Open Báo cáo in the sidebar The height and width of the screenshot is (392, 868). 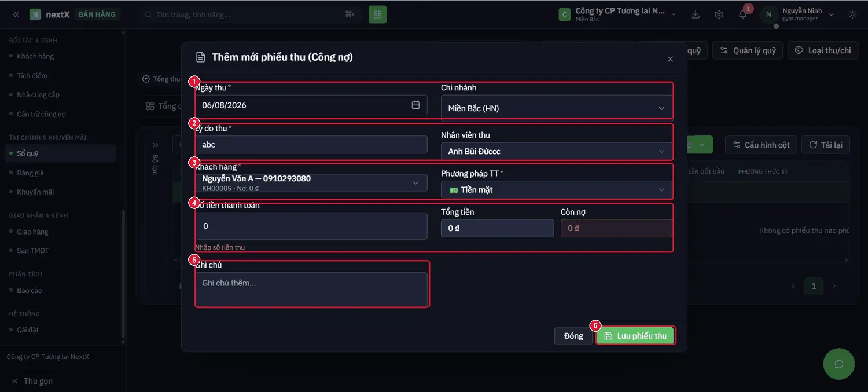coord(30,290)
